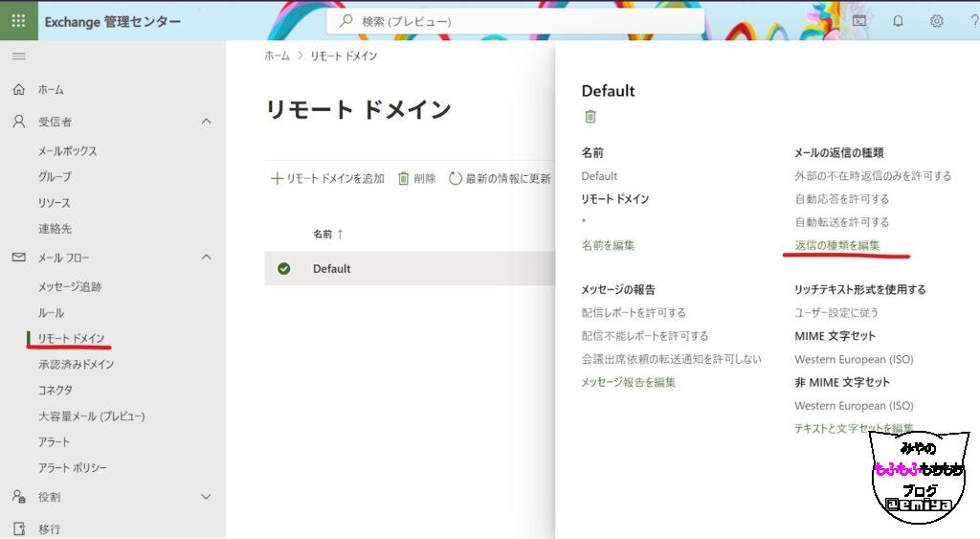
Task: Select the Default row checkmark
Action: (x=283, y=269)
